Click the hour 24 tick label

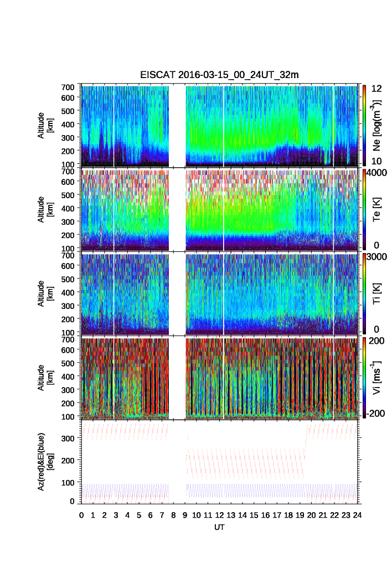(357, 515)
